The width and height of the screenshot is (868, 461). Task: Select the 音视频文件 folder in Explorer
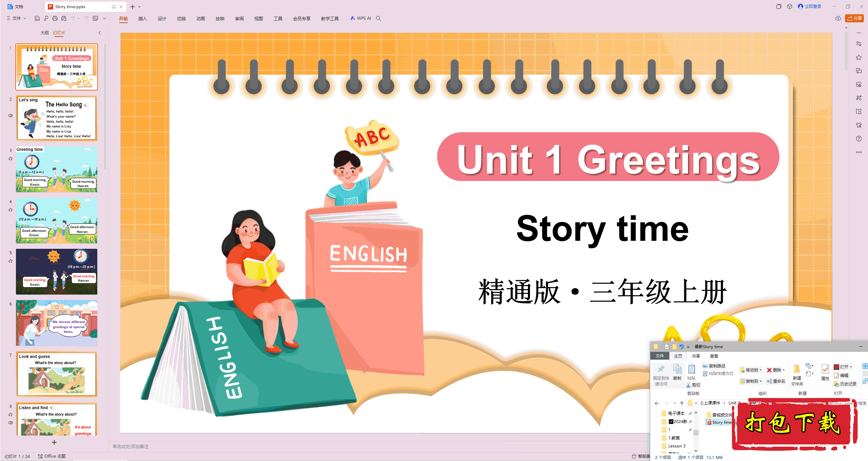(719, 415)
